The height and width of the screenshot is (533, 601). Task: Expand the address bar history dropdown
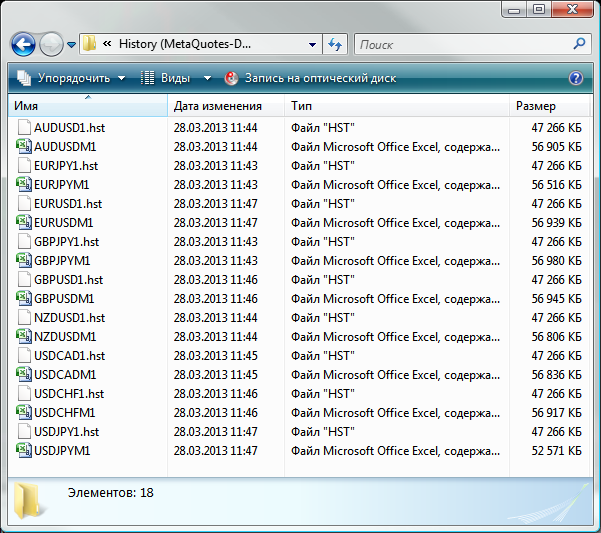(x=312, y=44)
